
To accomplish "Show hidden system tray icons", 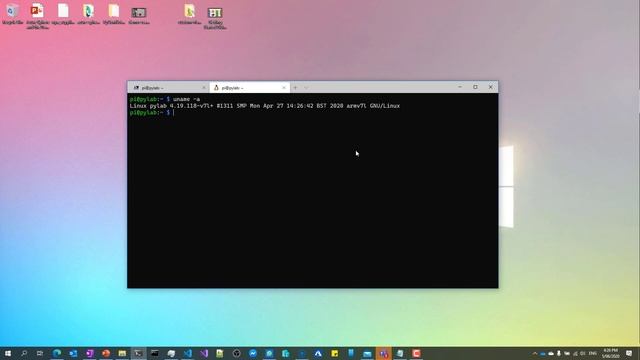I will (x=535, y=353).
